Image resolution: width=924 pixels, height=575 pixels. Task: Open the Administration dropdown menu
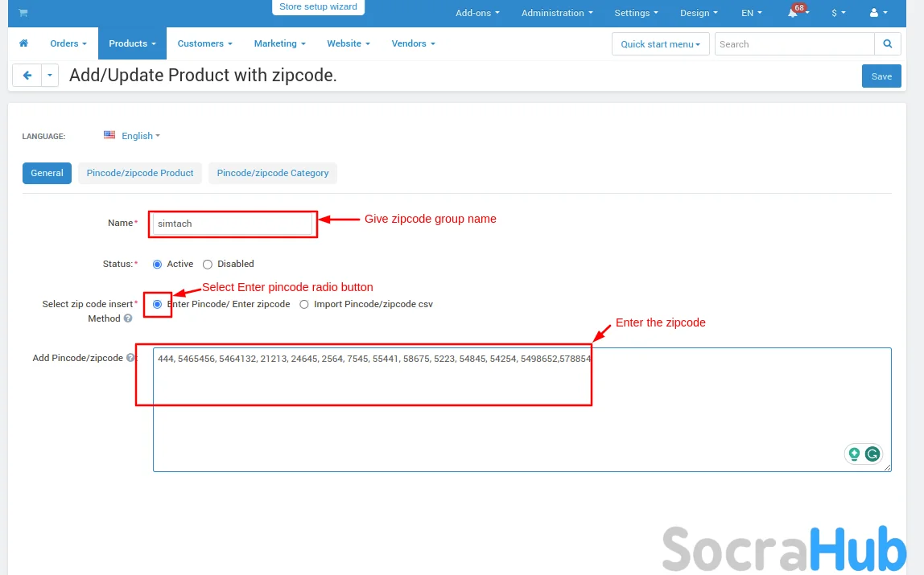(x=557, y=13)
